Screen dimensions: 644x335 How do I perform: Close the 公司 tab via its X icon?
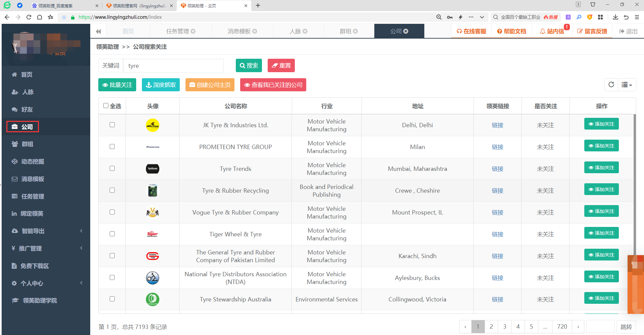pos(406,31)
